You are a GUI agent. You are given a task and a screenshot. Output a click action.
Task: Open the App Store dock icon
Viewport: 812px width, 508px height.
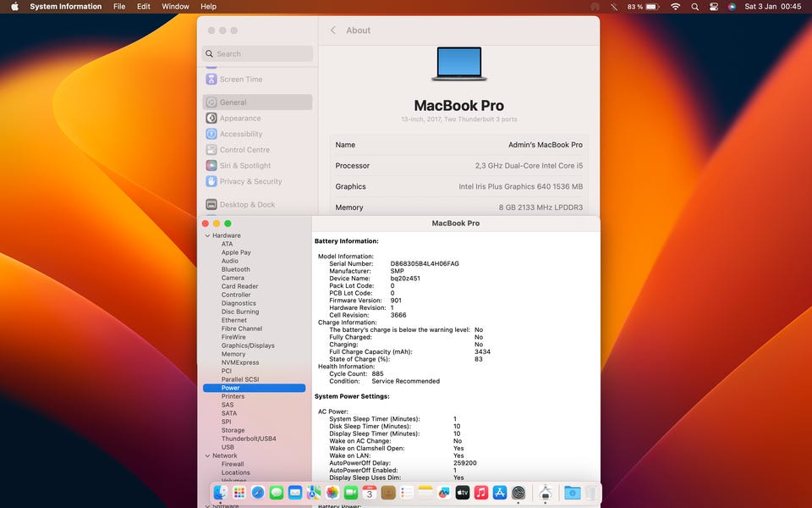pos(500,492)
